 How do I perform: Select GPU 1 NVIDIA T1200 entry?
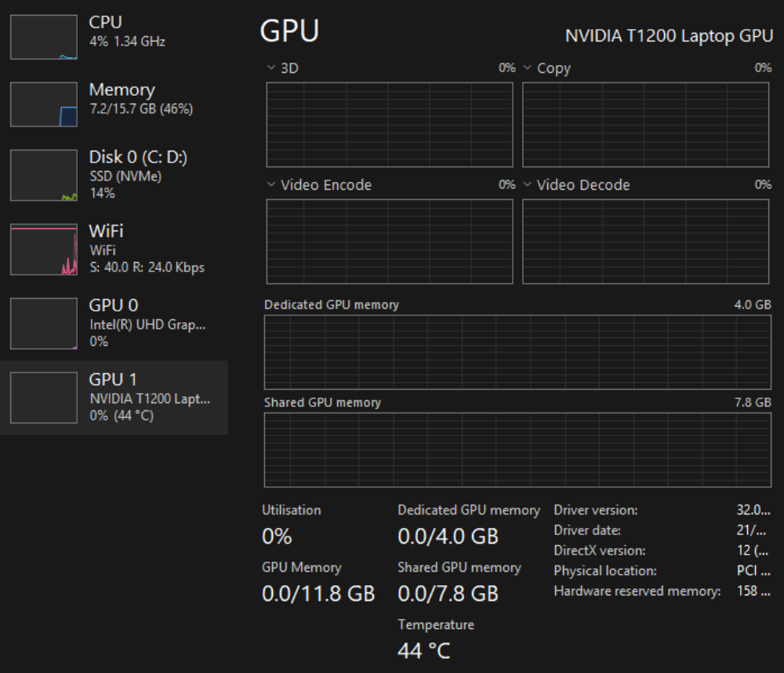114,398
